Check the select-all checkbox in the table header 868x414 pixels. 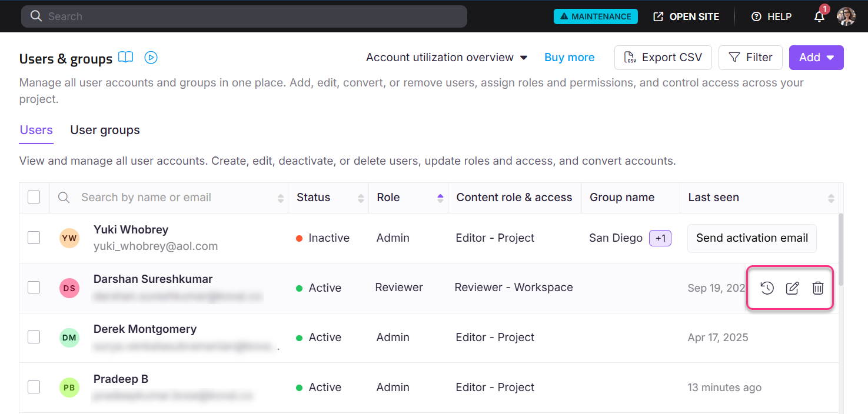click(34, 197)
